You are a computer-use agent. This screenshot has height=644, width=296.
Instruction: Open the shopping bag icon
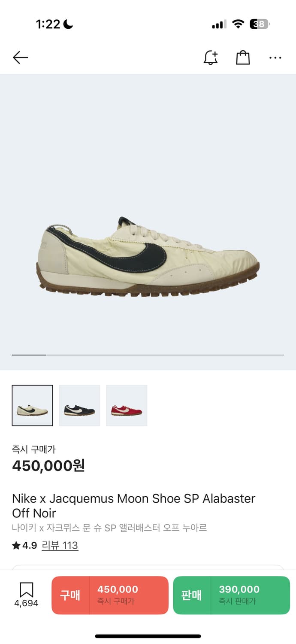(x=243, y=58)
